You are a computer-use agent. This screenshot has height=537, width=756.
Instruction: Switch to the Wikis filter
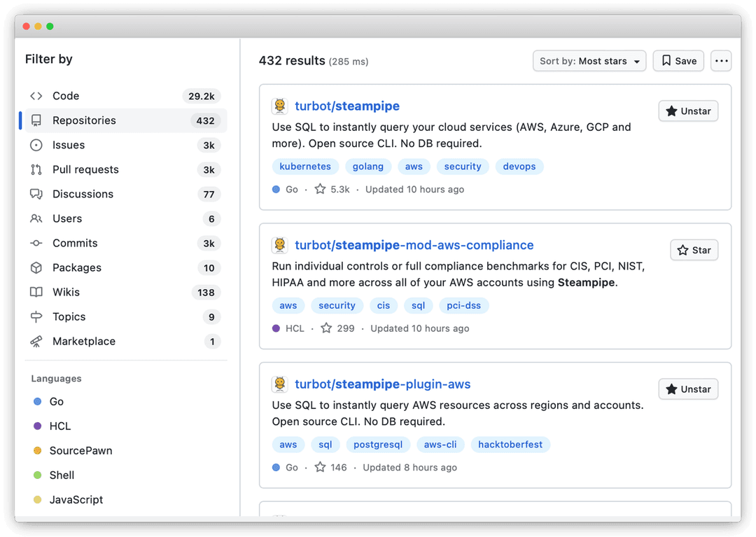(x=66, y=292)
